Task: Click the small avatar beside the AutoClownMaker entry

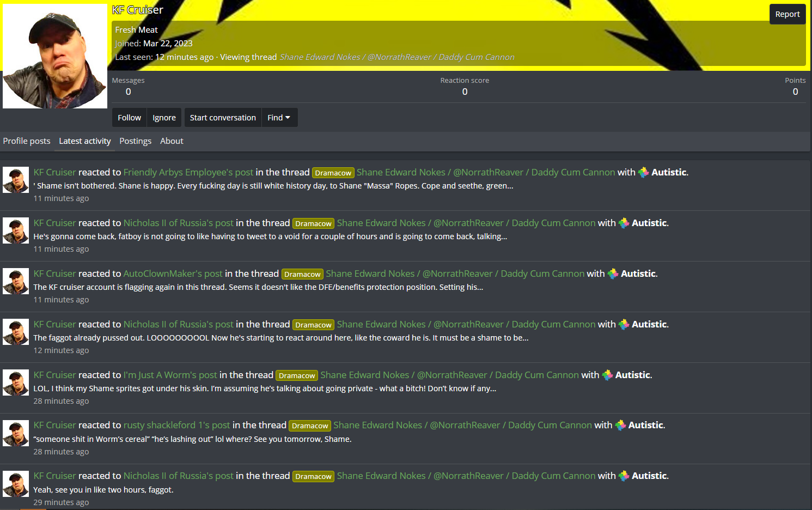Action: [16, 281]
